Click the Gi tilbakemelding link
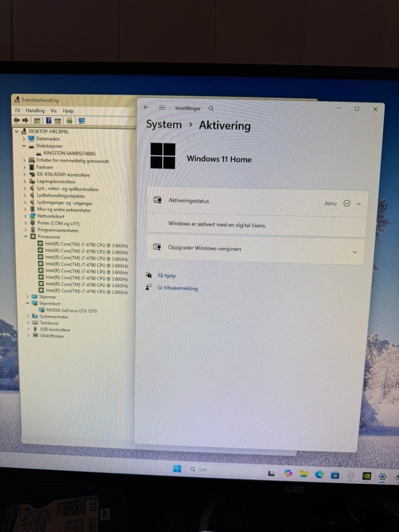The image size is (399, 532). (177, 288)
